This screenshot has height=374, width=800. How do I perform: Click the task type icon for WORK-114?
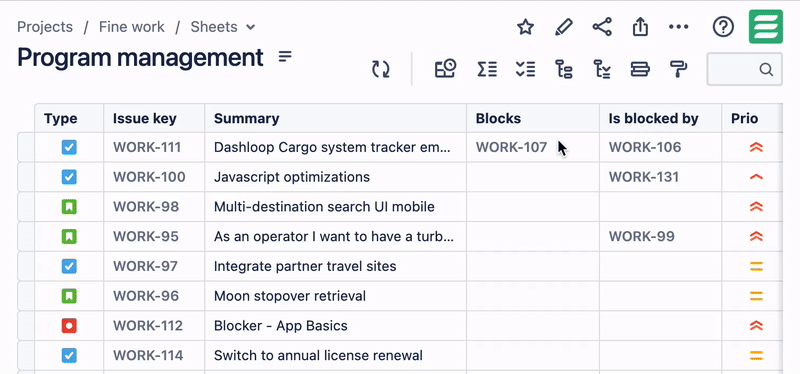click(69, 355)
